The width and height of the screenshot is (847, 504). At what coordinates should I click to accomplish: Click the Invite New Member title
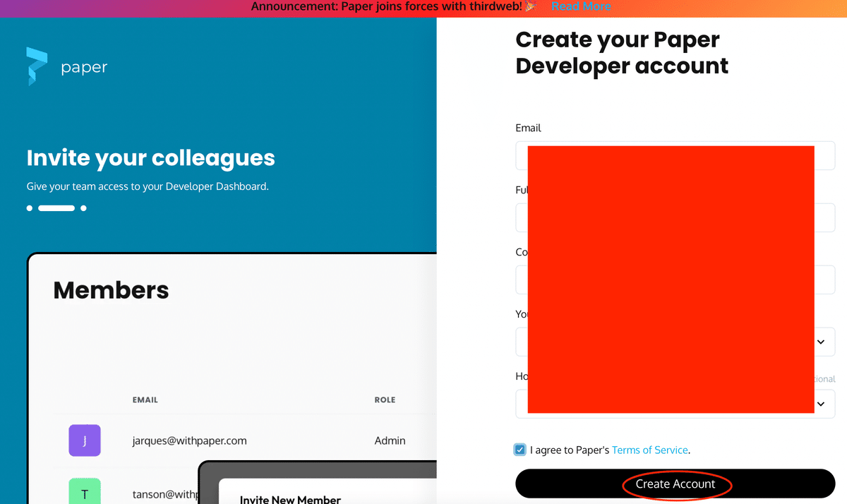coord(290,499)
